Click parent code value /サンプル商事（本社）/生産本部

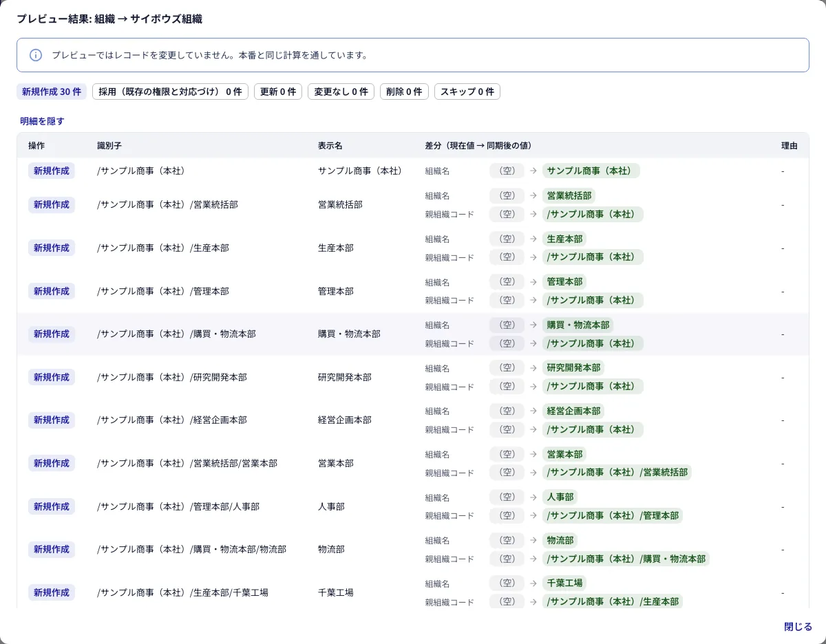pos(613,601)
